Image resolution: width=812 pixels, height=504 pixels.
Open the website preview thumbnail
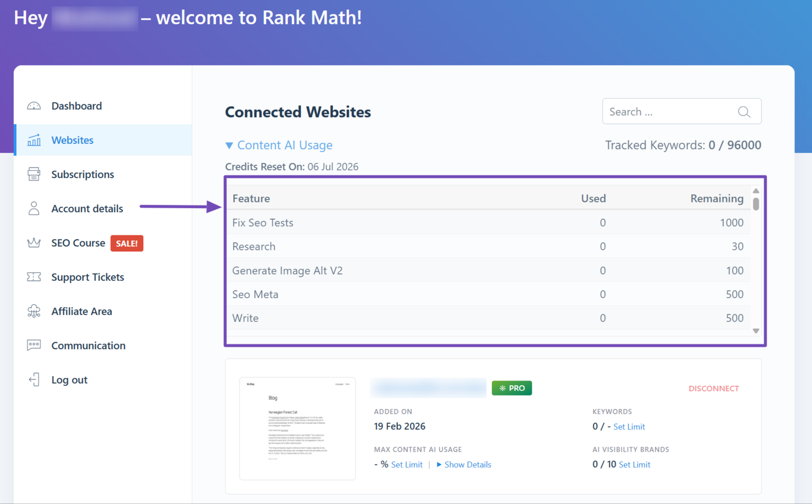click(x=298, y=429)
